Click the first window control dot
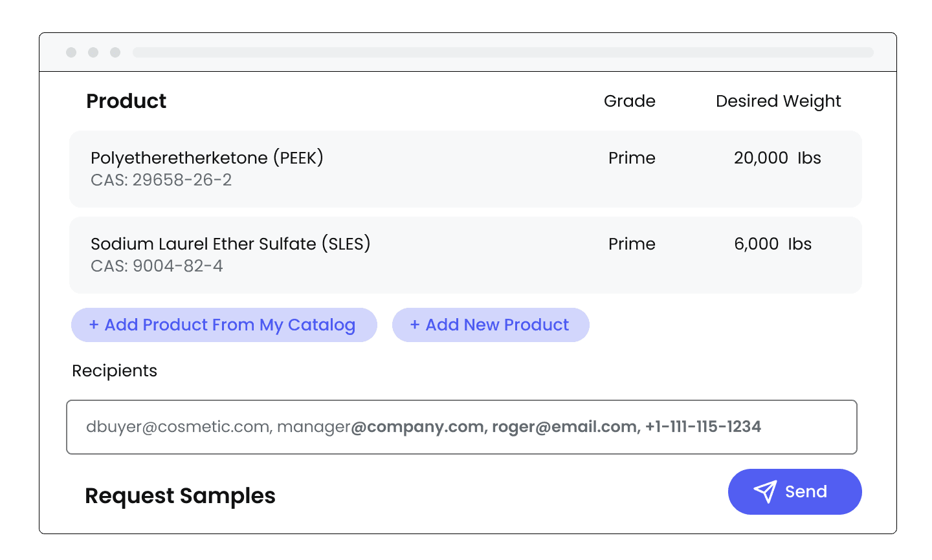This screenshot has width=932, height=560. (x=71, y=52)
